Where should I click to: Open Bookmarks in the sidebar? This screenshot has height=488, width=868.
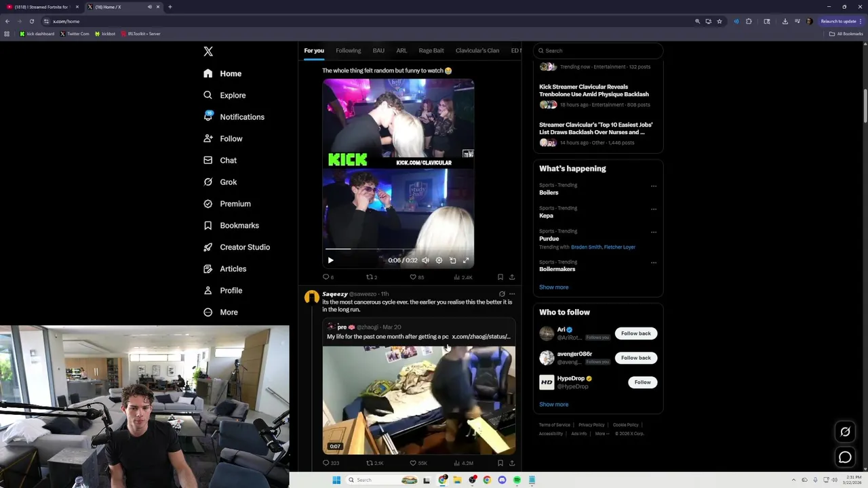click(x=231, y=226)
